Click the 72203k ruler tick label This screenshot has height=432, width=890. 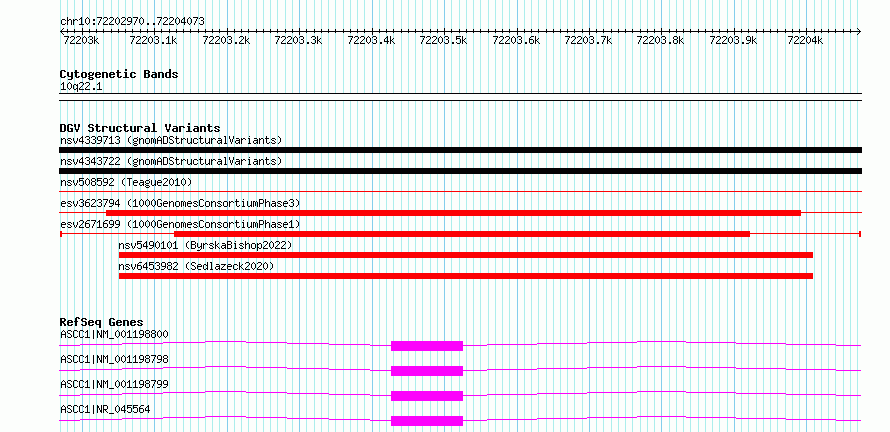pos(82,40)
